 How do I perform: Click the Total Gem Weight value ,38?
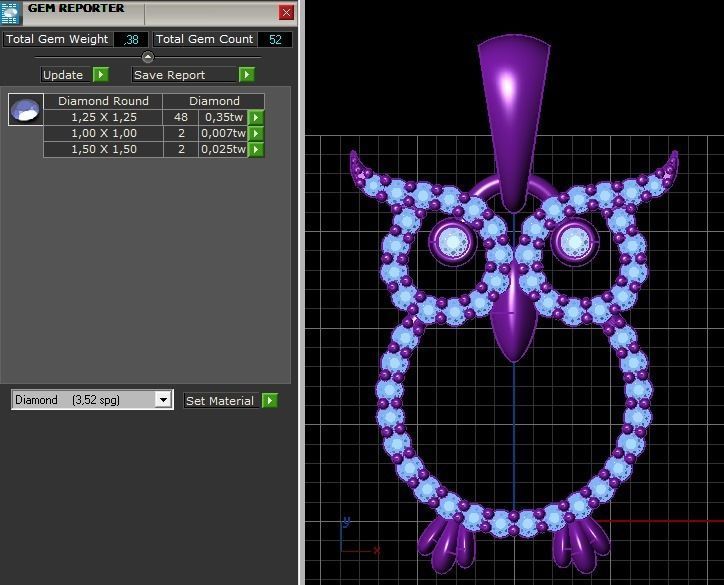(x=131, y=40)
